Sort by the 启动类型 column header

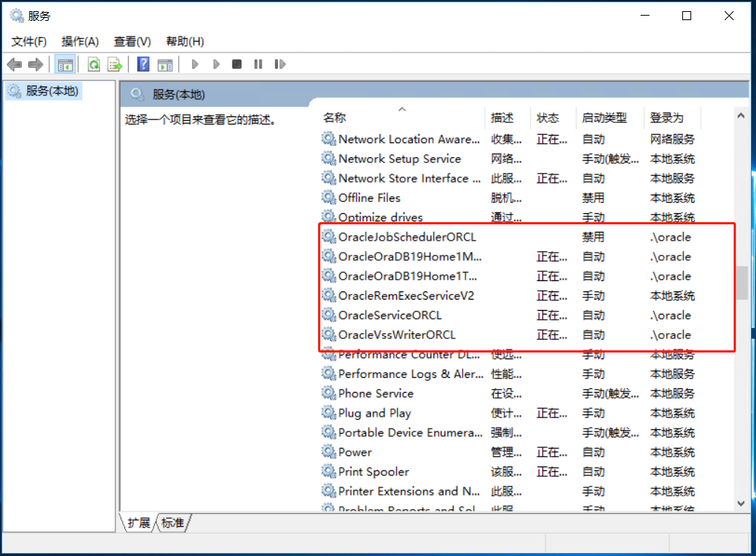point(609,118)
